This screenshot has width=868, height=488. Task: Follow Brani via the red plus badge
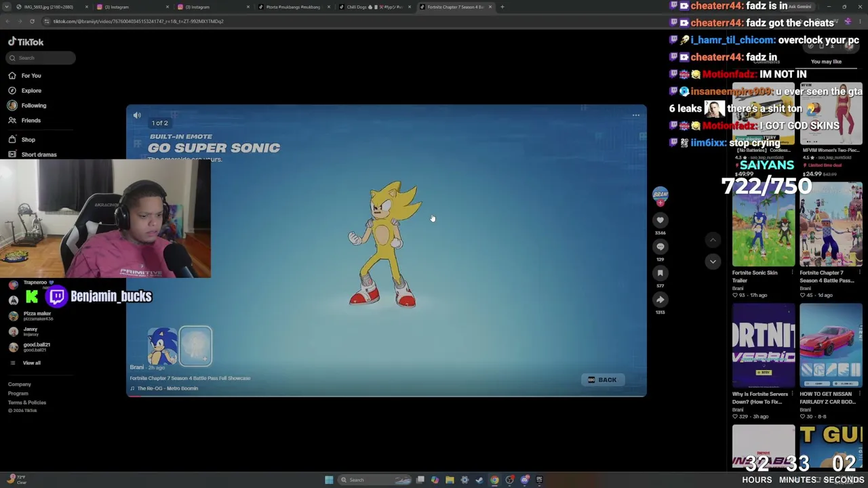click(660, 203)
